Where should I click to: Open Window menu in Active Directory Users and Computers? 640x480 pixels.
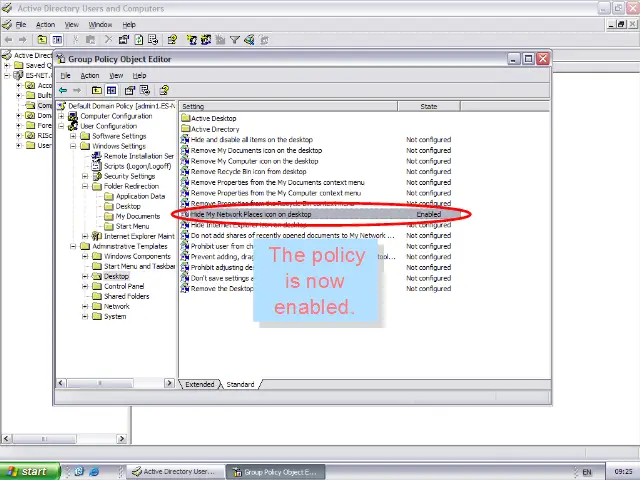(x=100, y=24)
